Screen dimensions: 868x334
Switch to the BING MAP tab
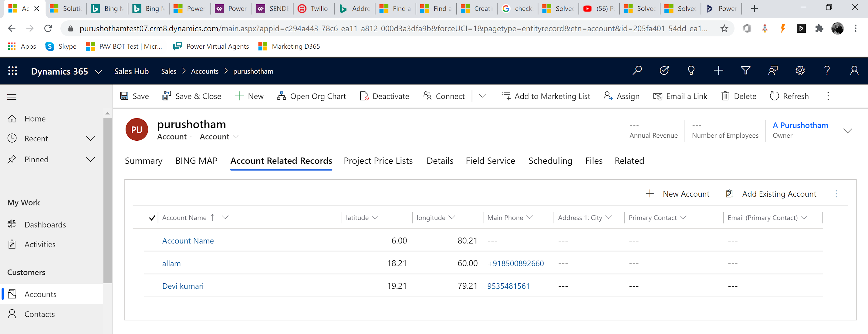point(197,160)
